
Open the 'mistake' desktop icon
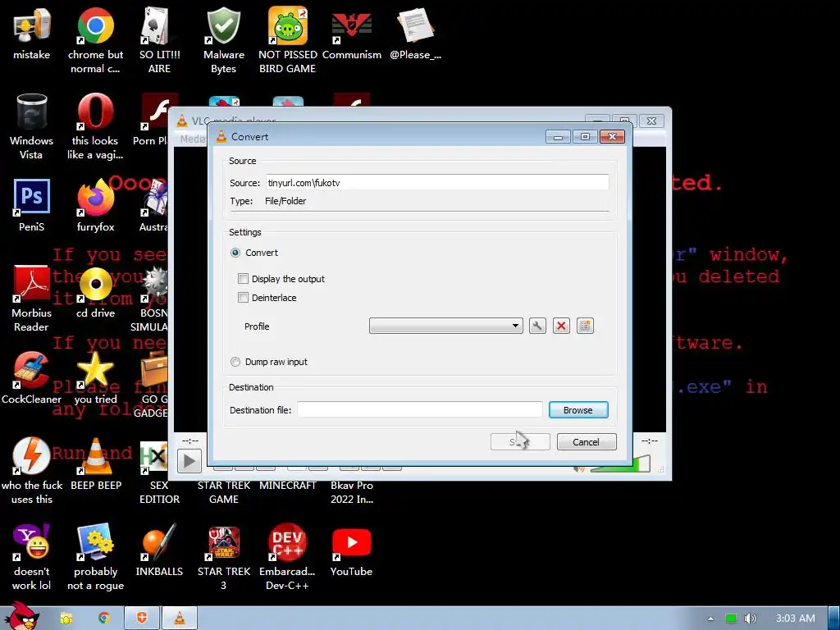32,33
